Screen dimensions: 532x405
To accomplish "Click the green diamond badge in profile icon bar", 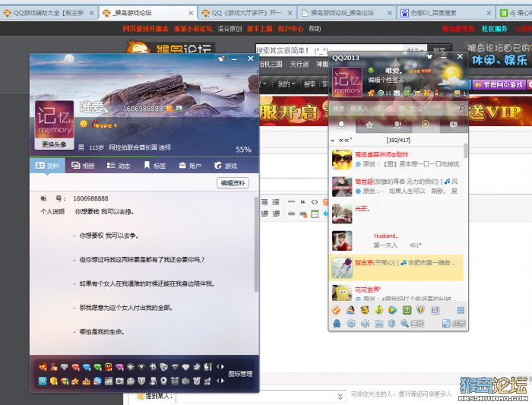I will pos(97,367).
